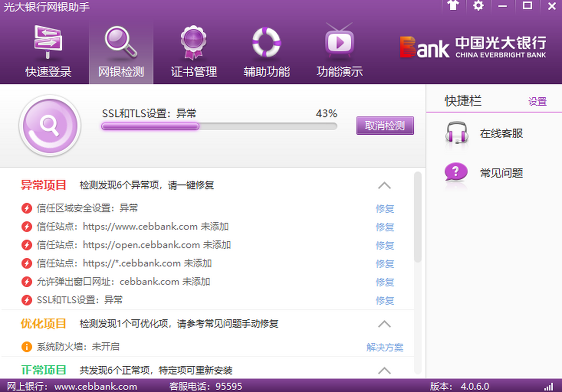Switch to the 证书管理 tab label
This screenshot has width=562, height=392.
point(194,72)
